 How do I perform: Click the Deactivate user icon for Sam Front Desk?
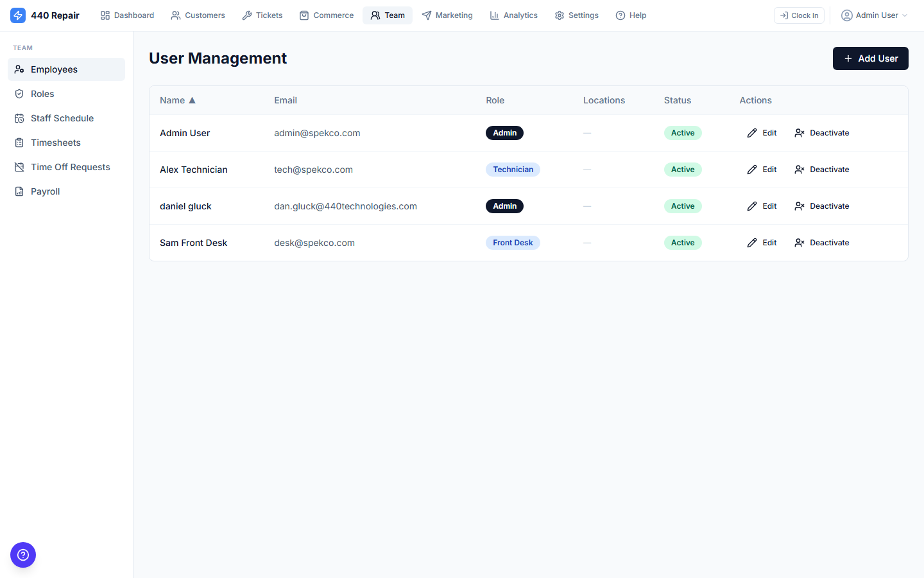click(x=800, y=242)
